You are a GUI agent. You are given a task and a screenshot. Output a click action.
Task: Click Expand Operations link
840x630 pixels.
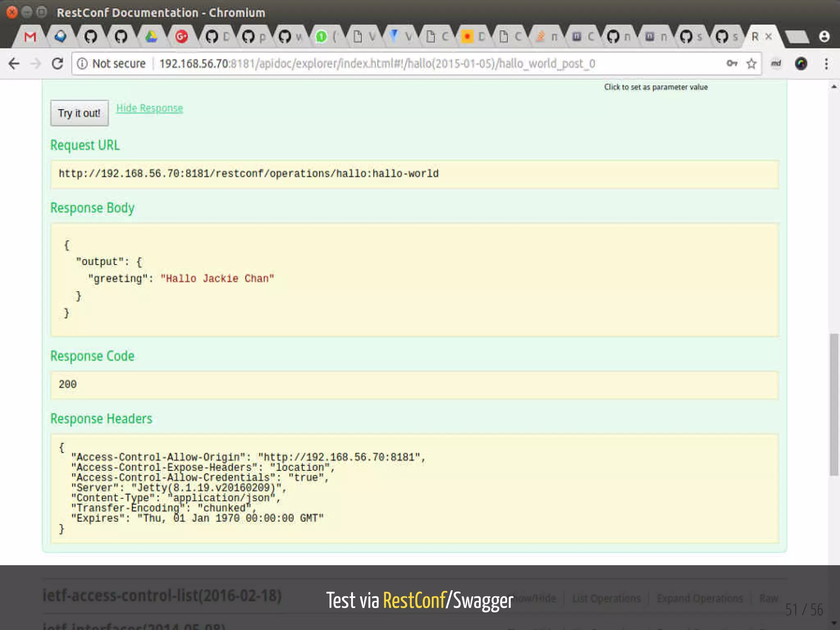pyautogui.click(x=700, y=598)
